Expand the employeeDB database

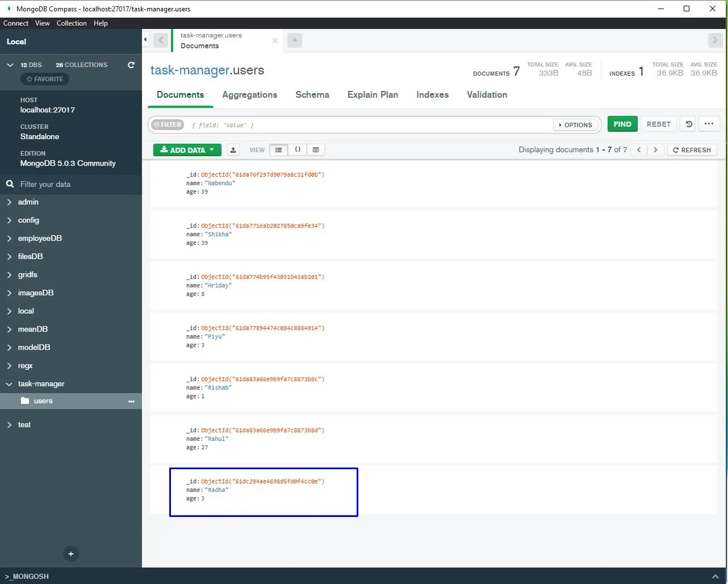click(x=9, y=239)
